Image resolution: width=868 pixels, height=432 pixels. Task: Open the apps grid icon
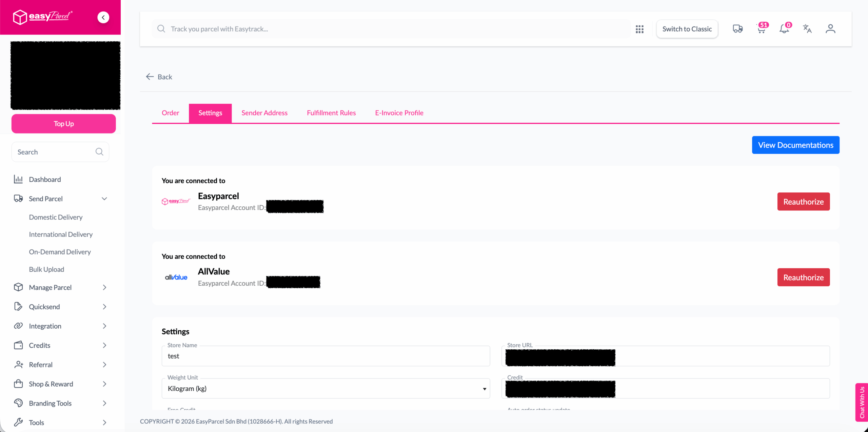point(639,29)
